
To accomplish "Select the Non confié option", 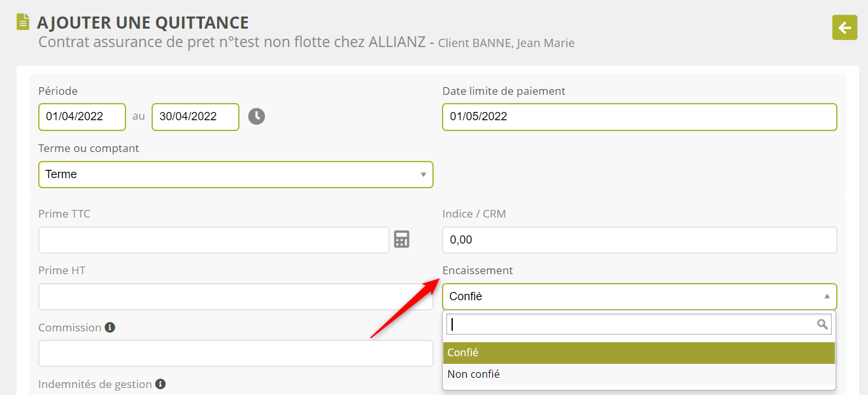I will (639, 374).
